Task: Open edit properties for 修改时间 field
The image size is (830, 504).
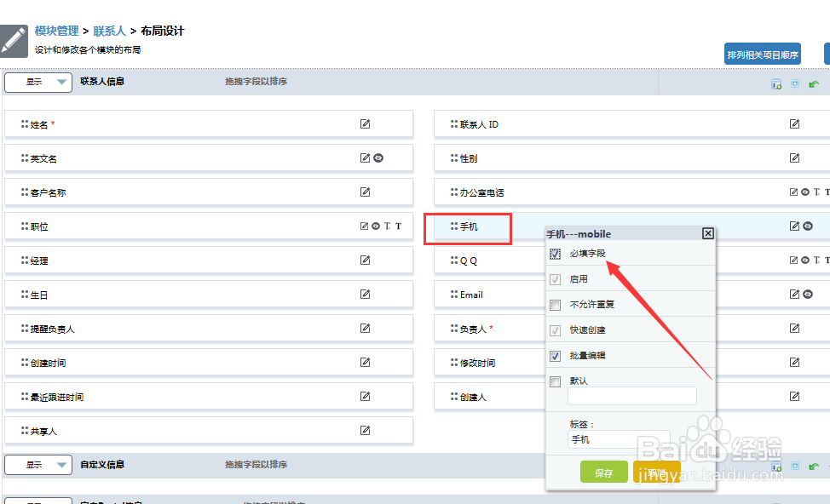Action: [x=794, y=363]
